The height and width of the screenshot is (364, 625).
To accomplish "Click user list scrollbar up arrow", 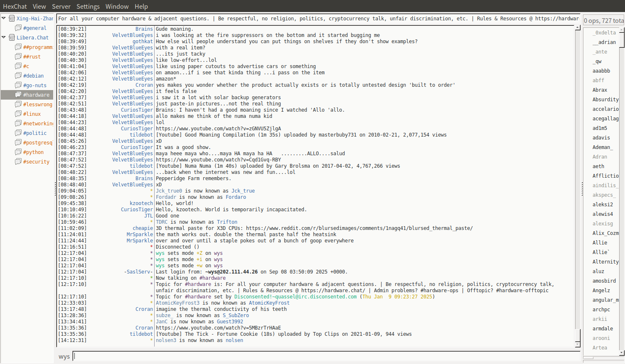I will click(x=622, y=30).
